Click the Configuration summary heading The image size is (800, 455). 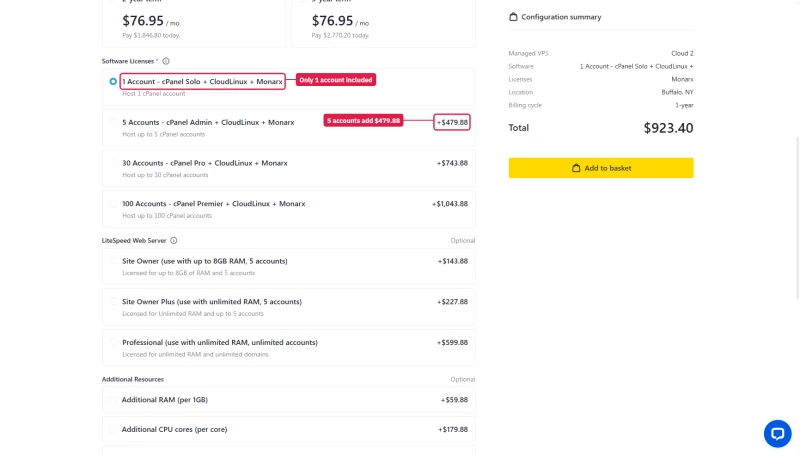pos(561,17)
